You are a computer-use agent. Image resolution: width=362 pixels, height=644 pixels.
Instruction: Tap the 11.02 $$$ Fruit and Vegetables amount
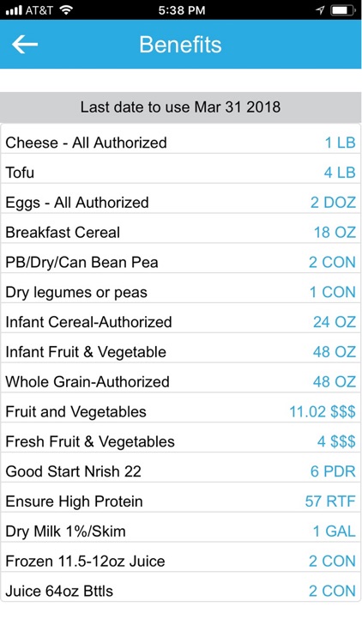coord(323,412)
